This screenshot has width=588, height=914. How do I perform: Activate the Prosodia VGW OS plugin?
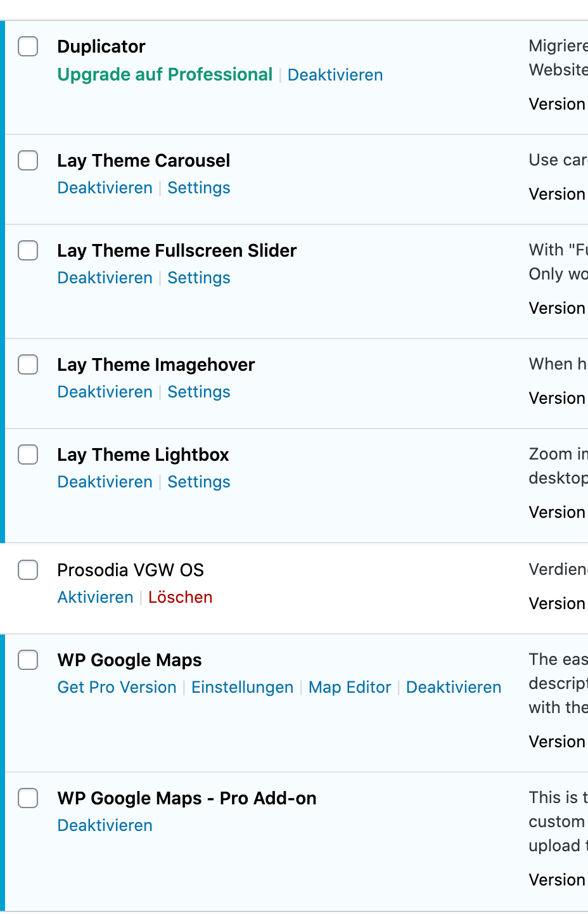click(x=95, y=597)
